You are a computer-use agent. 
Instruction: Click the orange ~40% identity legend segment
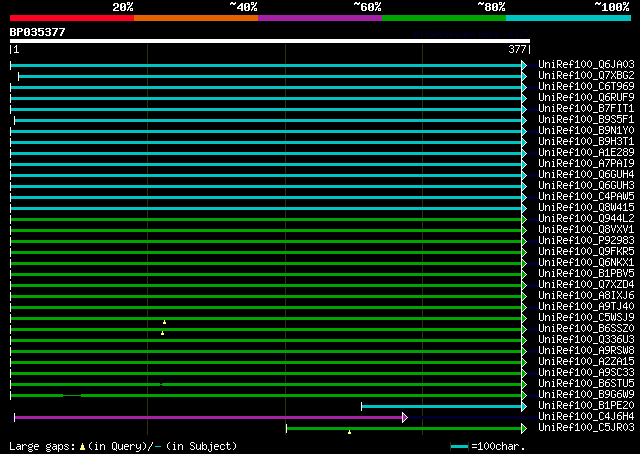196,18
